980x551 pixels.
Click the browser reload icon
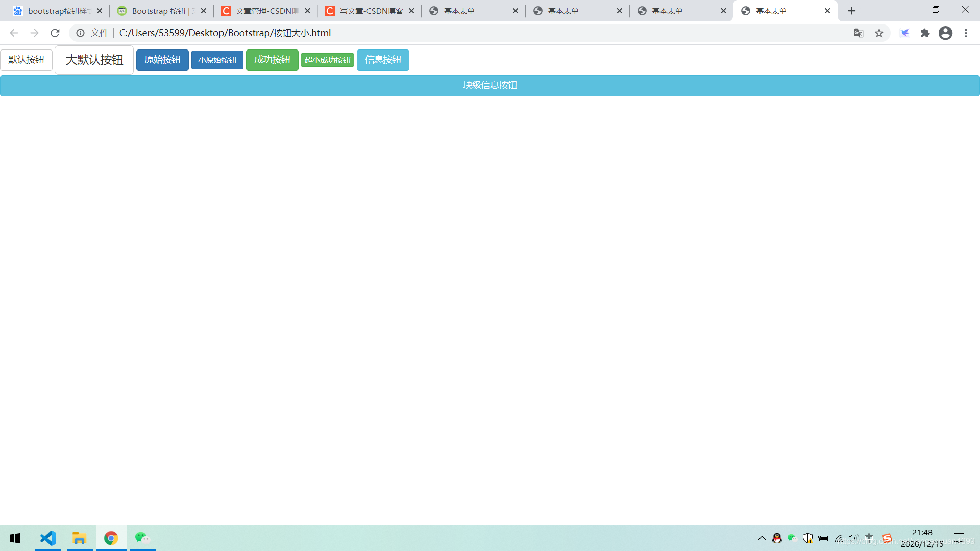click(x=55, y=33)
